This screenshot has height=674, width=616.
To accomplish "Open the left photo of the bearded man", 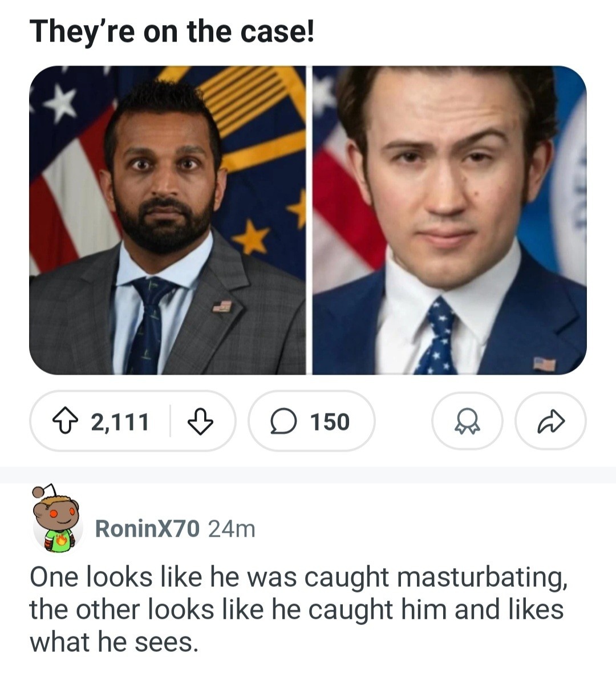I will point(167,220).
